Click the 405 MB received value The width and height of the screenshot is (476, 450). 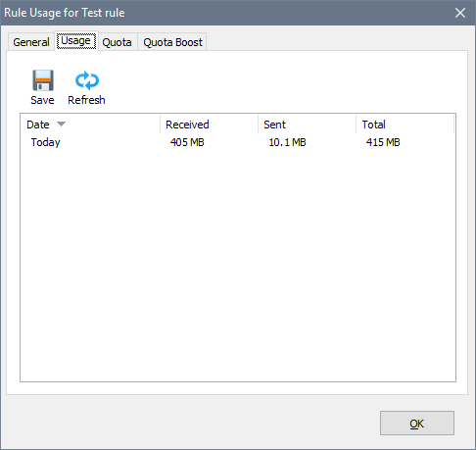point(187,142)
